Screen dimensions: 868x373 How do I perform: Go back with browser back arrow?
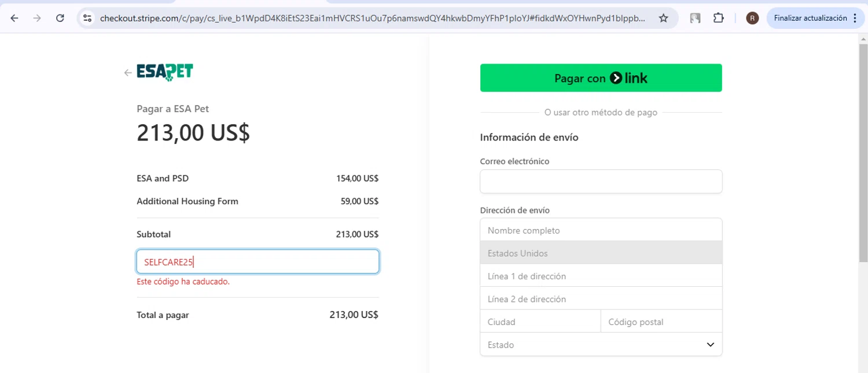(14, 18)
